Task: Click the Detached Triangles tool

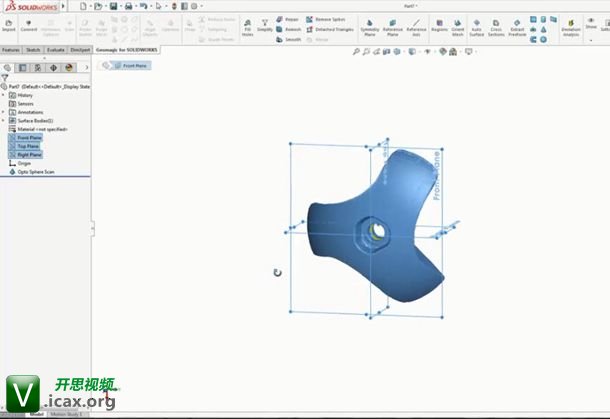Action: pos(330,29)
